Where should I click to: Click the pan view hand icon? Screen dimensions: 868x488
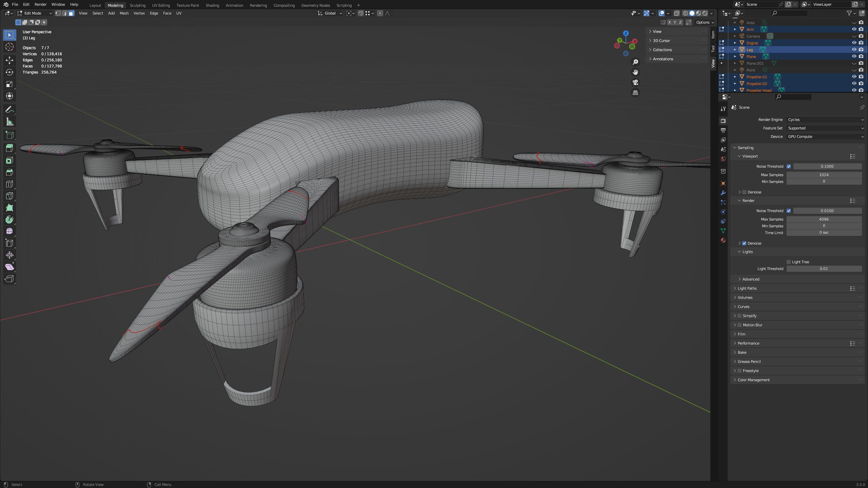pos(635,72)
